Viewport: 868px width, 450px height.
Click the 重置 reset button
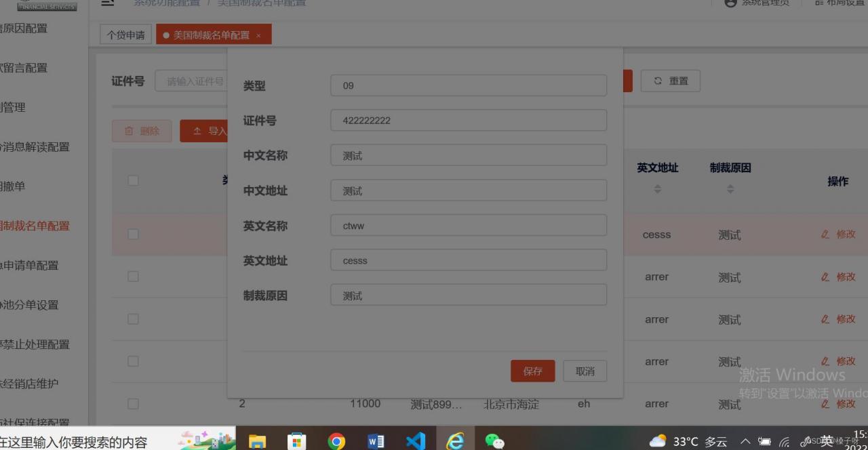pyautogui.click(x=671, y=81)
